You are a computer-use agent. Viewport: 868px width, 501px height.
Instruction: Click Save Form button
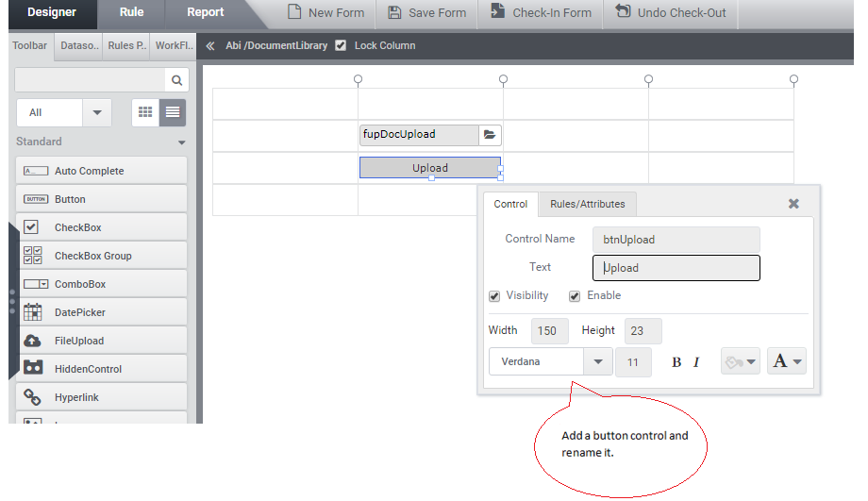point(426,13)
